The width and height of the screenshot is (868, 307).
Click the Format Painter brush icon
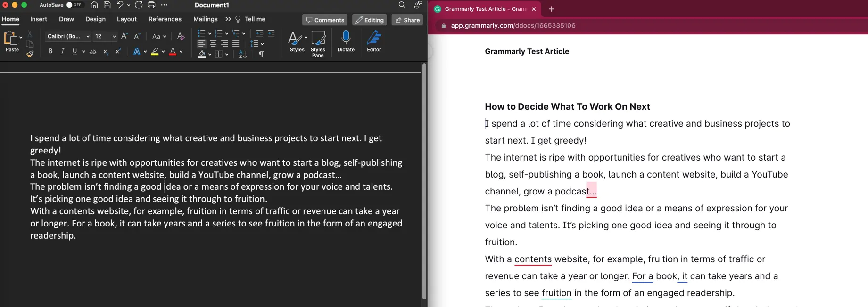click(30, 54)
